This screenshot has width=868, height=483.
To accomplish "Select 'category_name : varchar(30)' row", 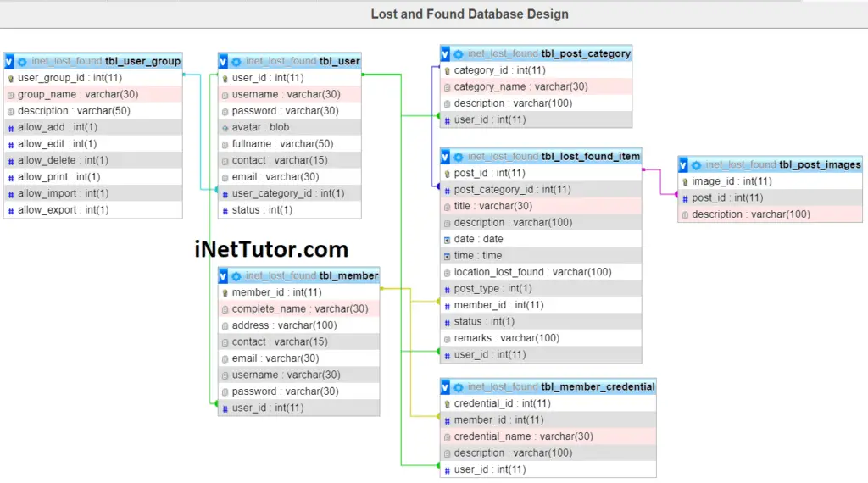I will (x=536, y=87).
